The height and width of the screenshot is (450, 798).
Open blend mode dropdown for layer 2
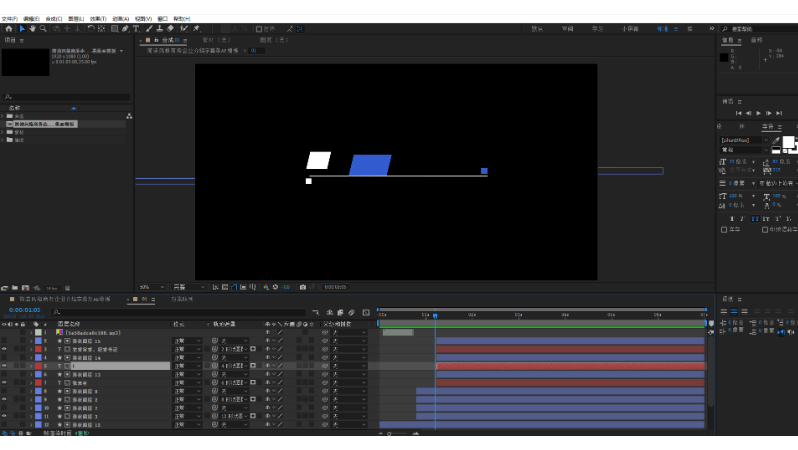coord(187,340)
